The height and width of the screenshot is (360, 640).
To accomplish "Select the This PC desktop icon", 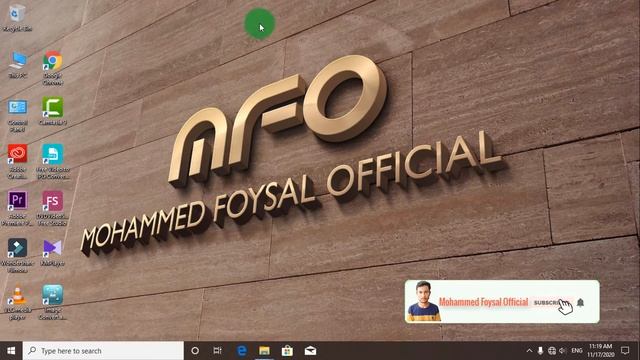I will [18, 64].
